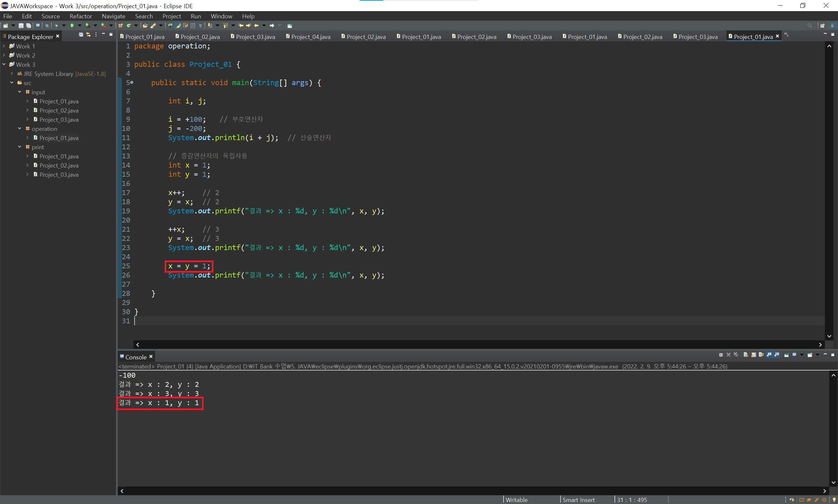Image resolution: width=838 pixels, height=504 pixels.
Task: Click the New Java Class icon
Action: click(x=129, y=26)
